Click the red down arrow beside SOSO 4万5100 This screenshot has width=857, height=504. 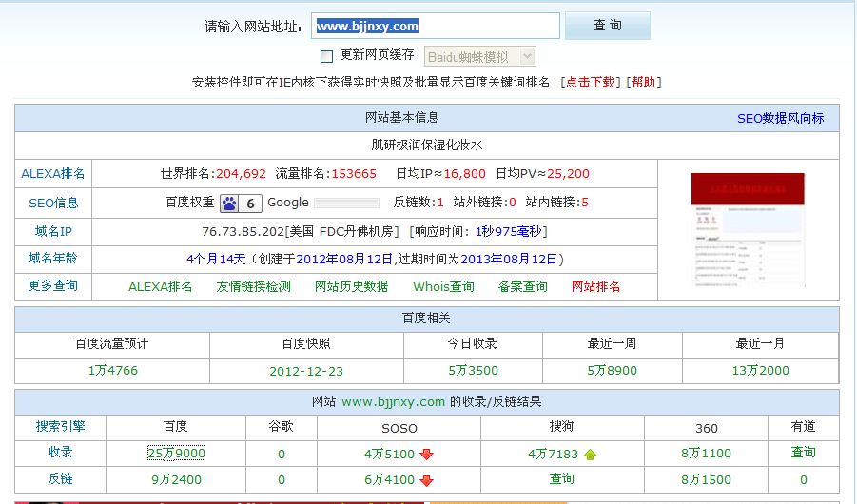coord(426,454)
